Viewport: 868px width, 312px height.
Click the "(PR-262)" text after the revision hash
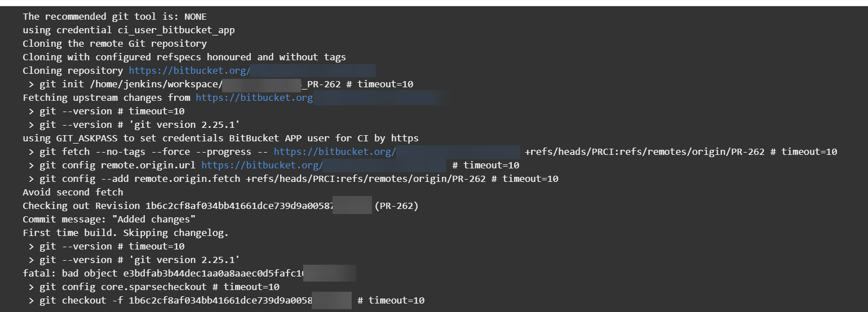[x=397, y=206]
